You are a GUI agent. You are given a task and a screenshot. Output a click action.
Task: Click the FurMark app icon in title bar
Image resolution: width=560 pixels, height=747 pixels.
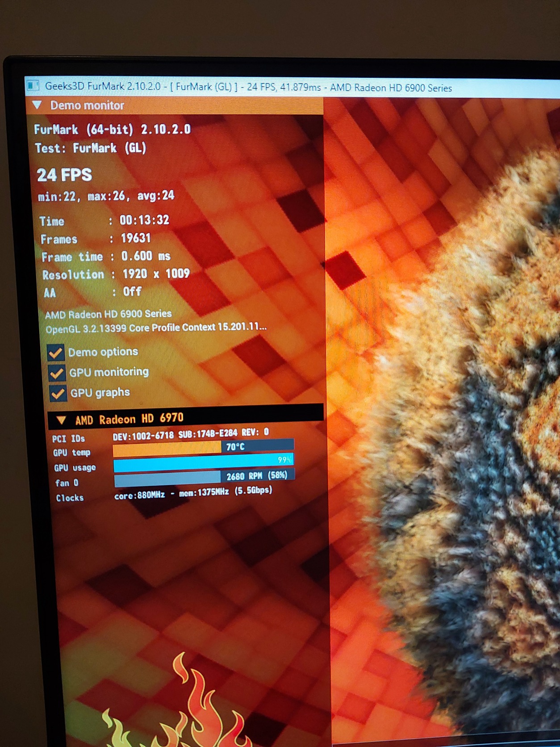click(33, 85)
